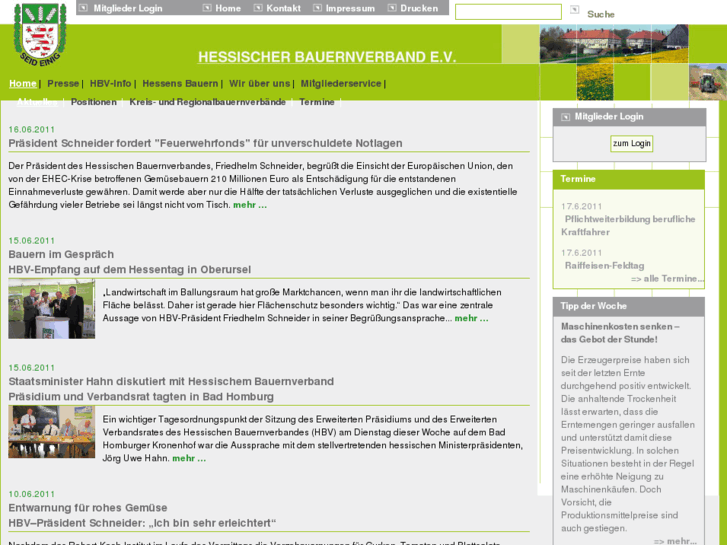
Task: Click the tractor banner photo
Action: 708,82
